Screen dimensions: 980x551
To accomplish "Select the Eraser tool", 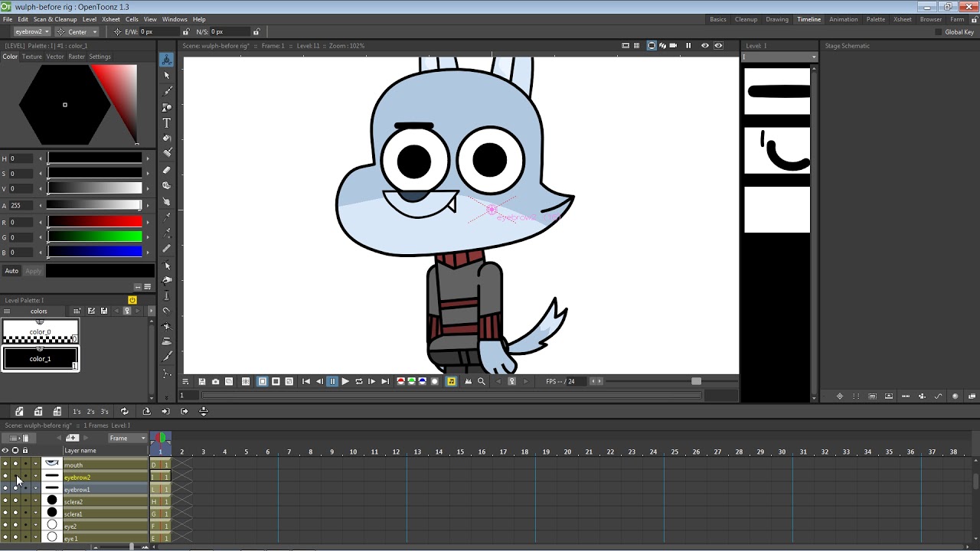I will coord(166,170).
